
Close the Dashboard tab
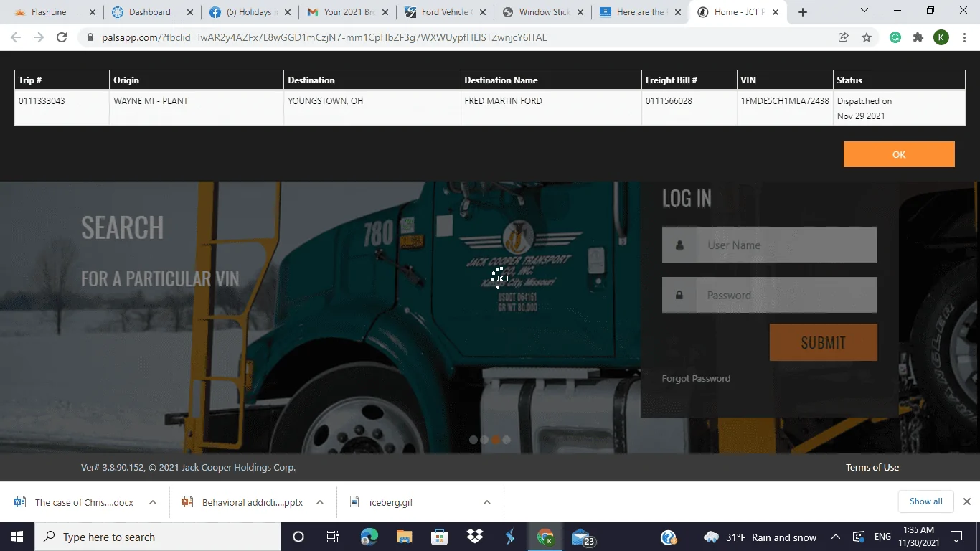189,12
